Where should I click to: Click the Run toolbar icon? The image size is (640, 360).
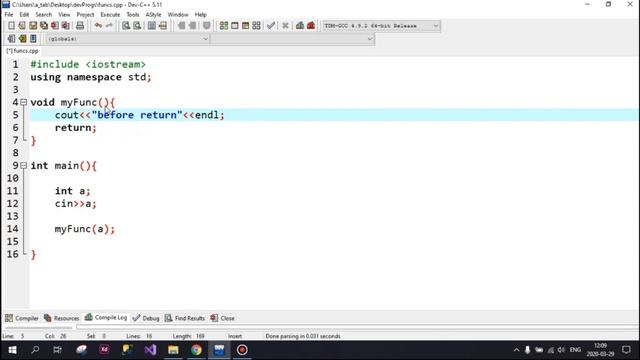coord(235,26)
